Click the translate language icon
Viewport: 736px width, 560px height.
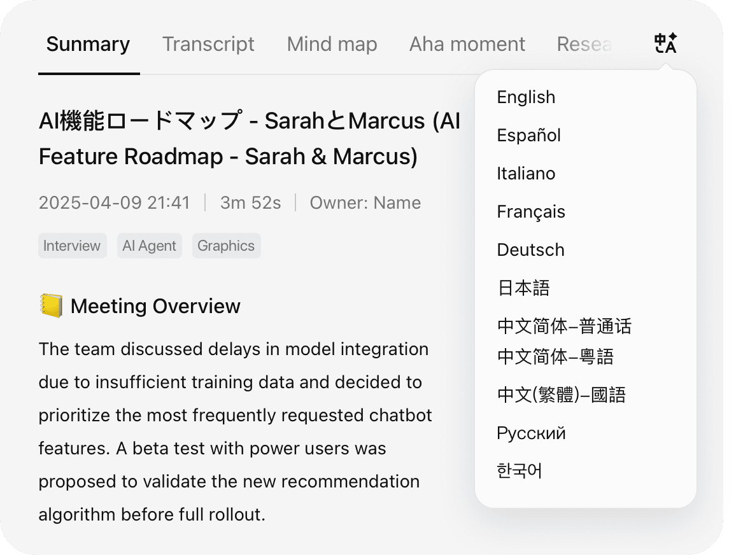[665, 44]
